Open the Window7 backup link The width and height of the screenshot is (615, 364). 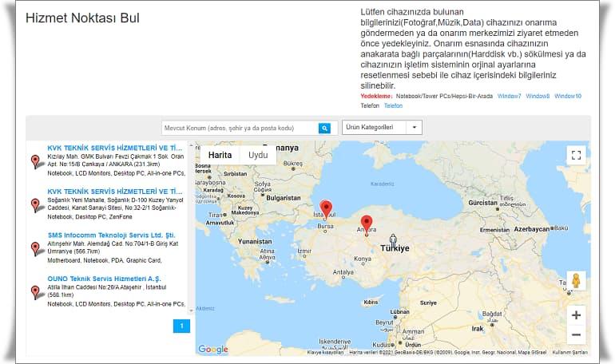509,96
